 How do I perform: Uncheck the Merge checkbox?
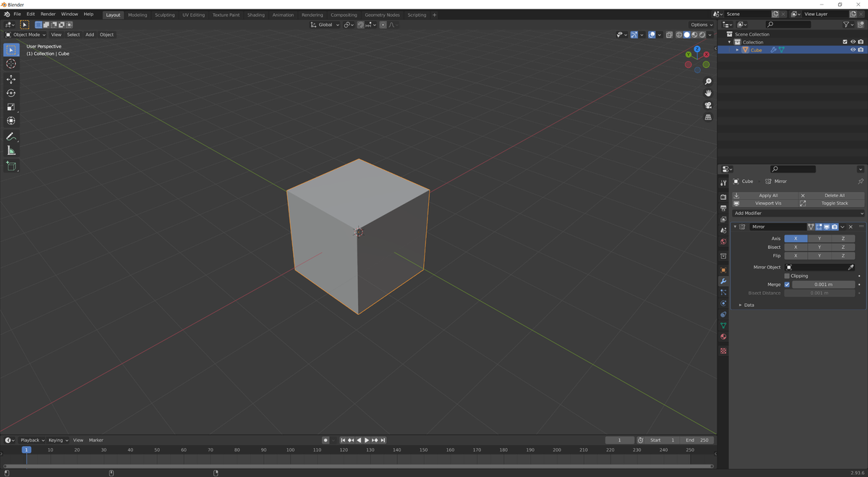click(787, 284)
